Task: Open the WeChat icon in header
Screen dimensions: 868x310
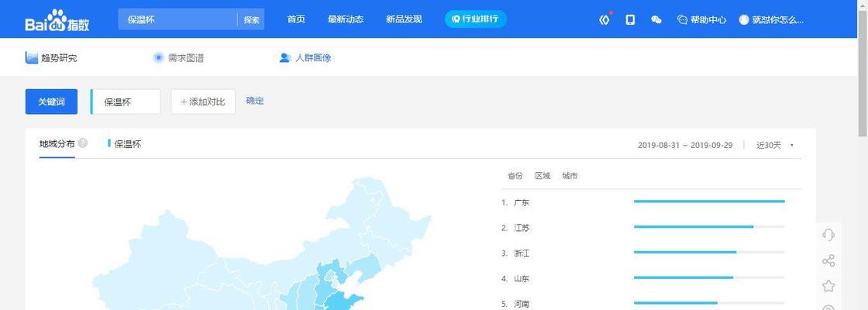Action: (656, 19)
